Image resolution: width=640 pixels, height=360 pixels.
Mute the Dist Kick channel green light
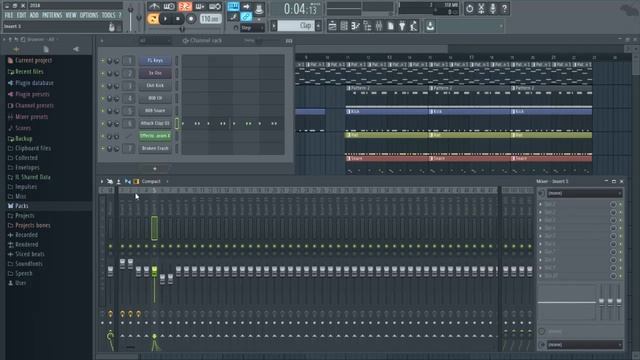pyautogui.click(x=103, y=86)
